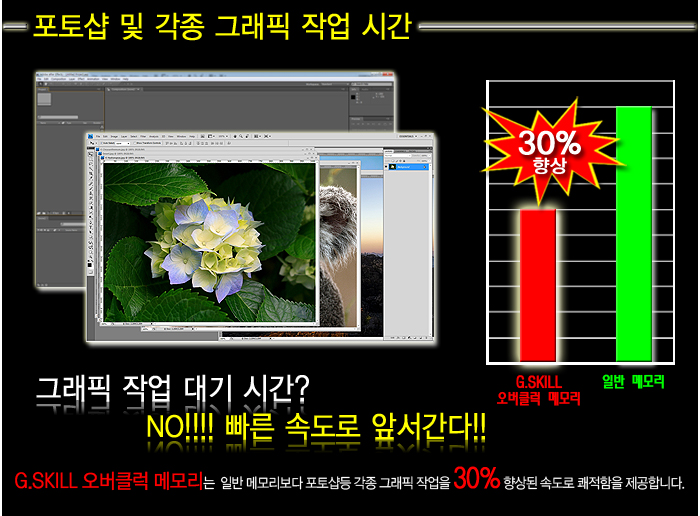Click the Ps application logo icon
This screenshot has width=700, height=516.
(90, 136)
